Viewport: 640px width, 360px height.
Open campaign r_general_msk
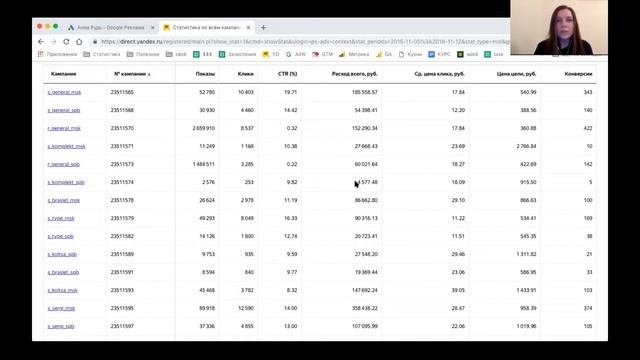[x=64, y=128]
